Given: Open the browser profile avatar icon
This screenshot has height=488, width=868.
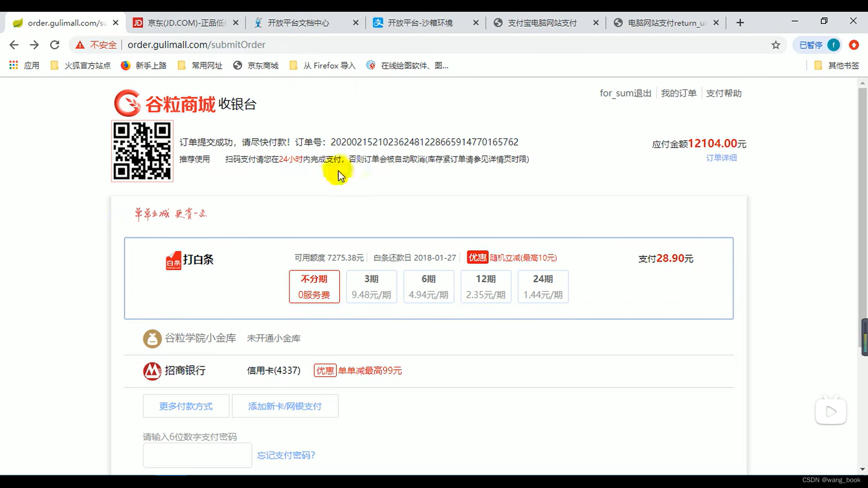Looking at the screenshot, I should [x=834, y=45].
